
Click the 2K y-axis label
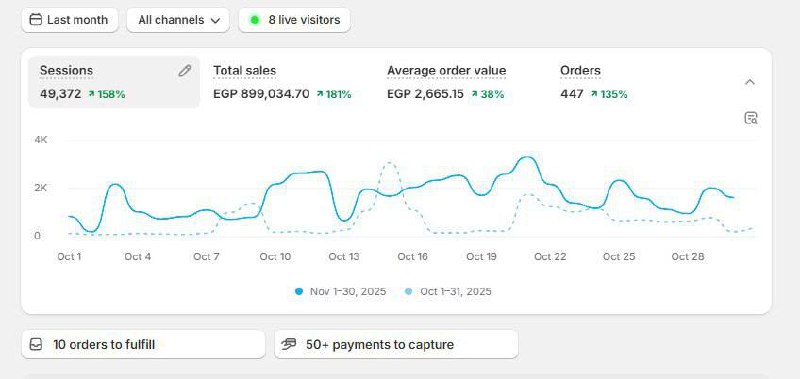pos(41,188)
